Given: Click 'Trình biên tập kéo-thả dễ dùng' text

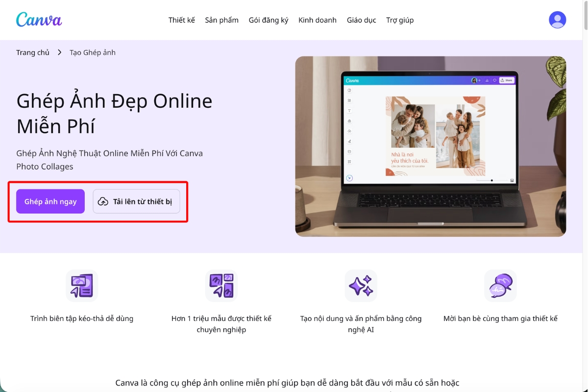Looking at the screenshot, I should pyautogui.click(x=82, y=318).
